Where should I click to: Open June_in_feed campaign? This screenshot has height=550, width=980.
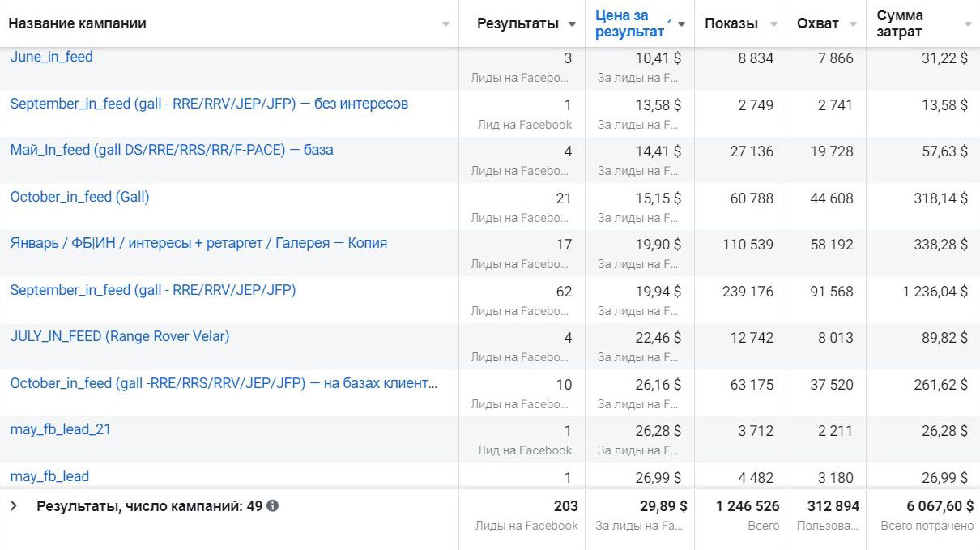coord(51,57)
